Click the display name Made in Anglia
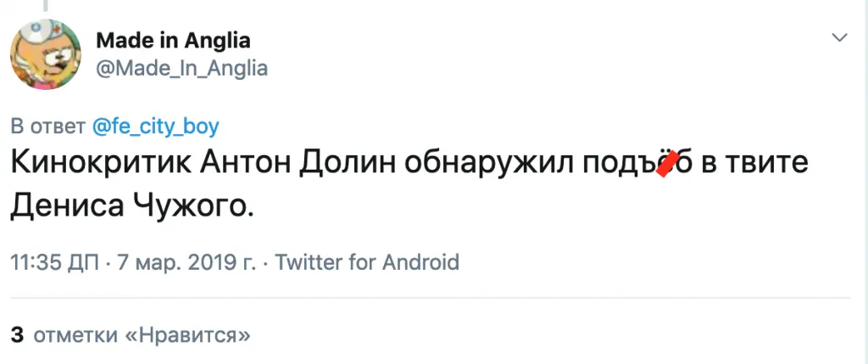 [173, 40]
